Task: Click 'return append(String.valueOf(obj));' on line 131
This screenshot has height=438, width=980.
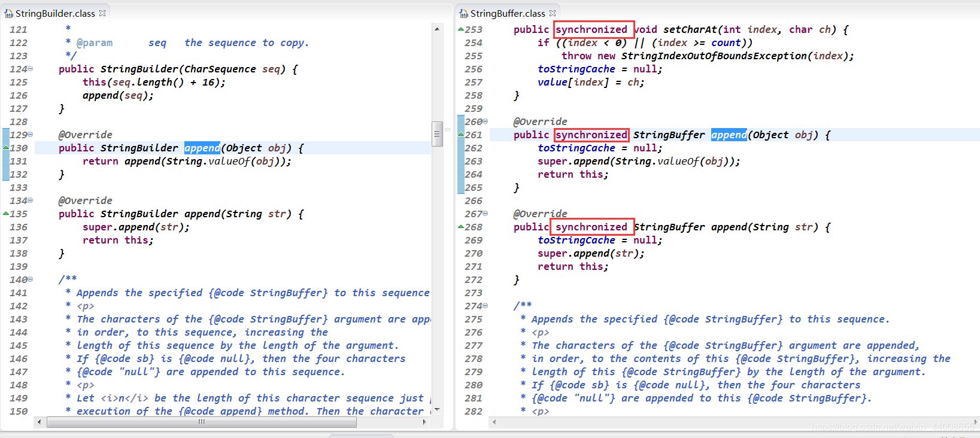Action: 187,161
